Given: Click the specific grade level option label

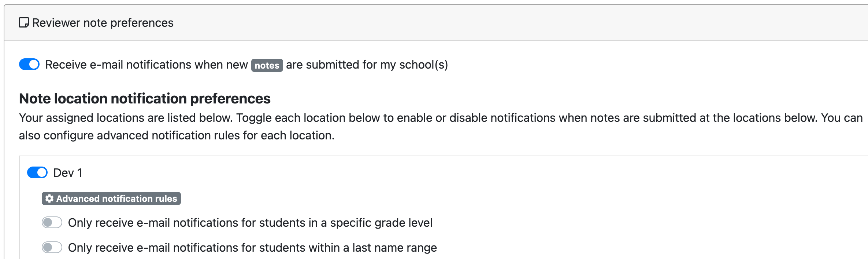Looking at the screenshot, I should coord(250,223).
